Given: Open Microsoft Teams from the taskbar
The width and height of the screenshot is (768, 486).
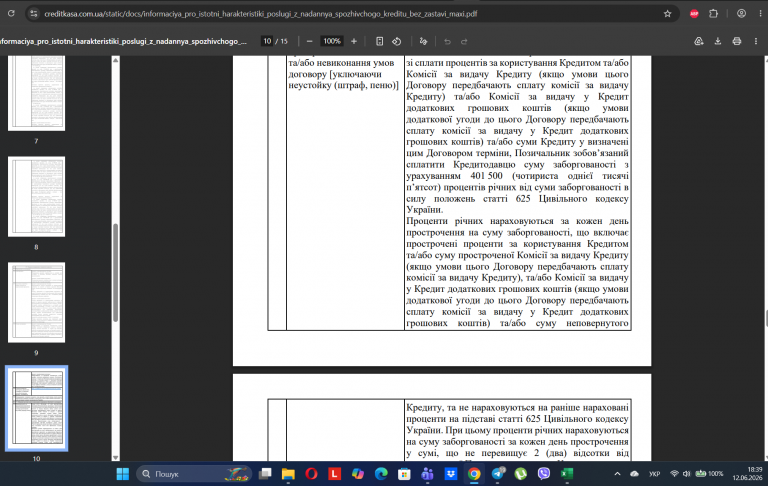Looking at the screenshot, I should click(x=427, y=474).
